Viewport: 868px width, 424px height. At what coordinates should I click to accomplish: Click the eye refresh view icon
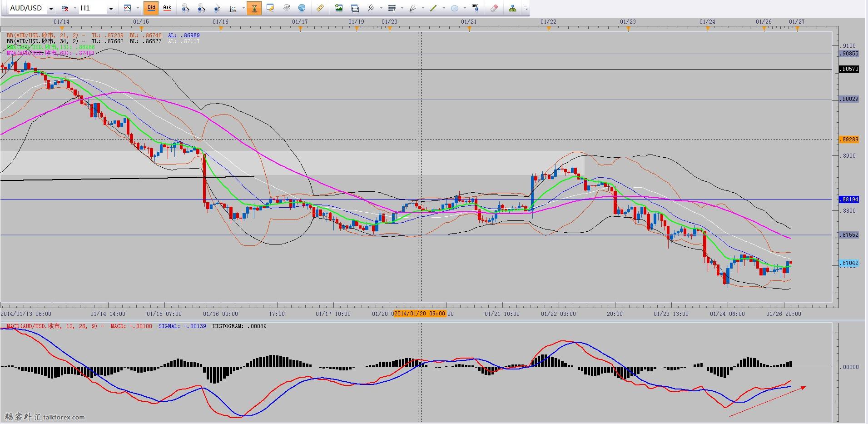pos(287,8)
